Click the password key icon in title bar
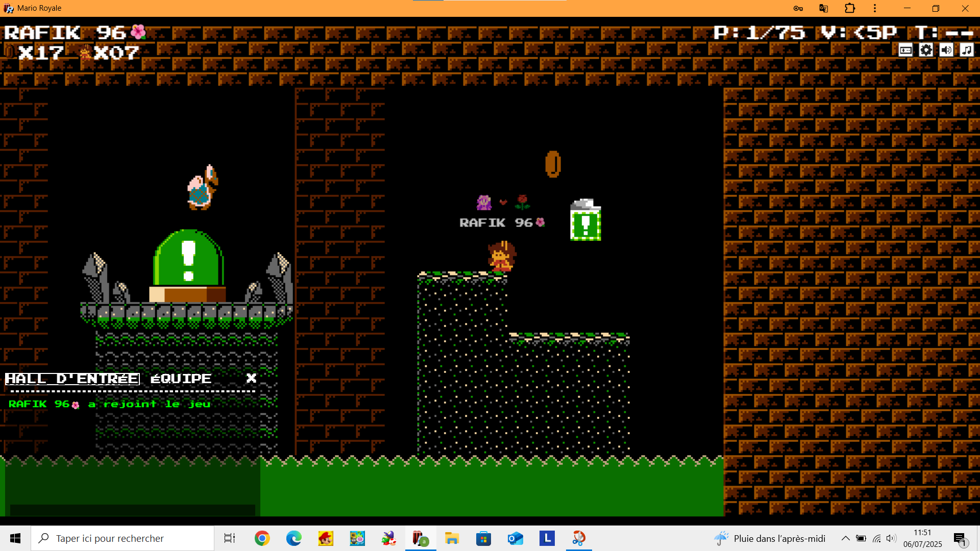This screenshot has width=980, height=551. pyautogui.click(x=798, y=8)
